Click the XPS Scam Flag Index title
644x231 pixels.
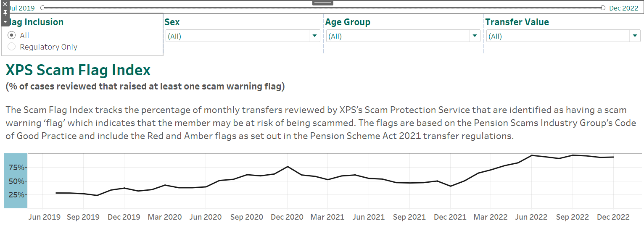78,70
